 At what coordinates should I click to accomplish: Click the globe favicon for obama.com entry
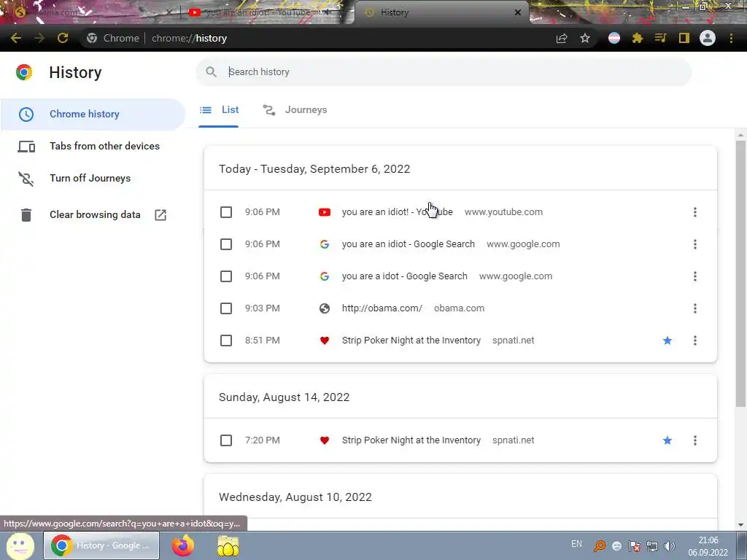click(x=325, y=308)
